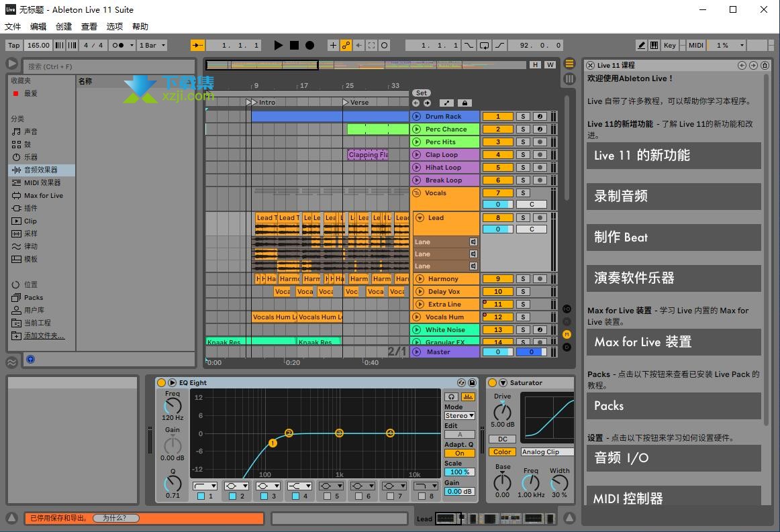The image size is (780, 532).
Task: Toggle the EQ Eight device activator
Action: [161, 383]
